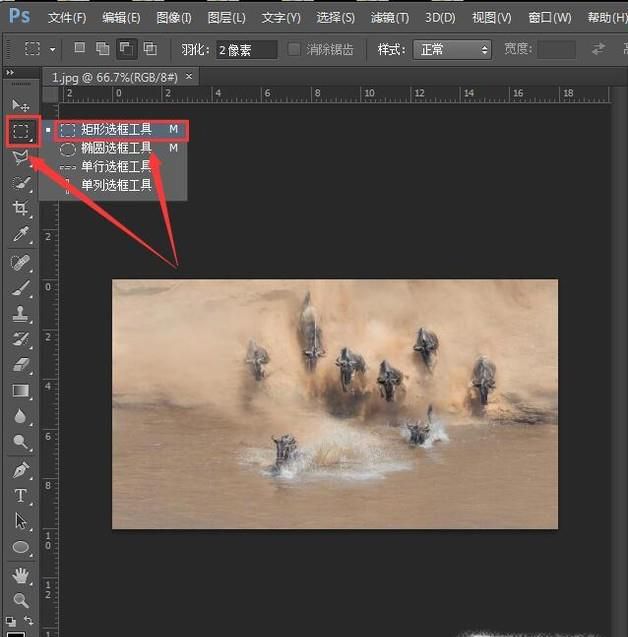Select the Lasso tool
The image size is (628, 637).
click(20, 157)
